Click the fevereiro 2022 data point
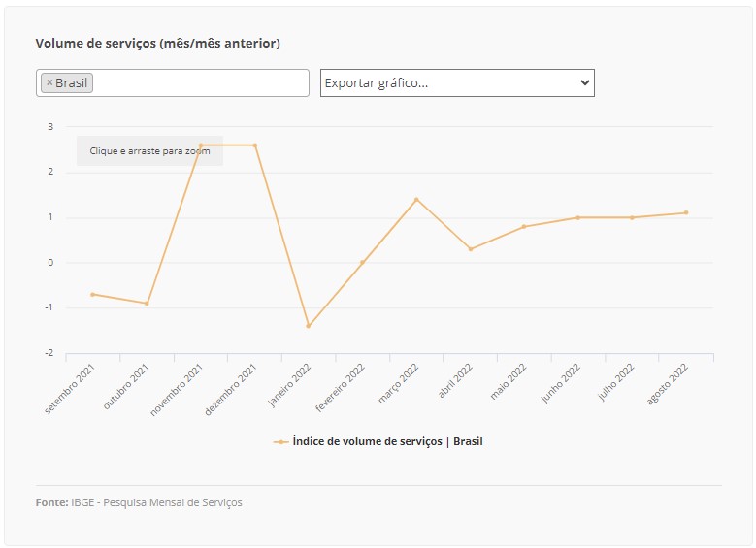This screenshot has width=756, height=548. [362, 263]
